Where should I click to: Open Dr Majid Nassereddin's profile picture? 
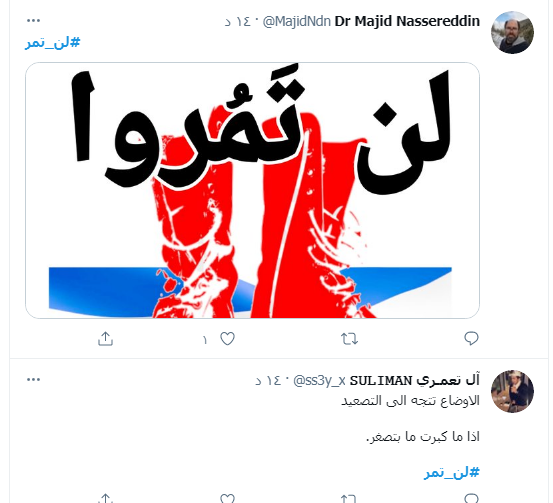(x=512, y=32)
